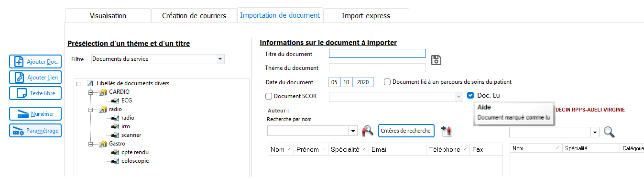Click Ajouter Lien button
Screen dimensions: 644x179
coord(35,77)
